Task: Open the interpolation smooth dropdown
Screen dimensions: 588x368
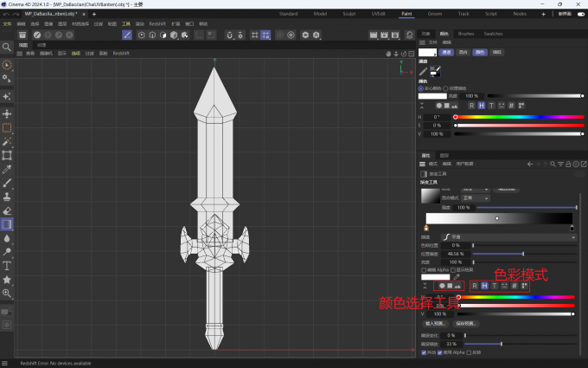Action: click(508, 237)
